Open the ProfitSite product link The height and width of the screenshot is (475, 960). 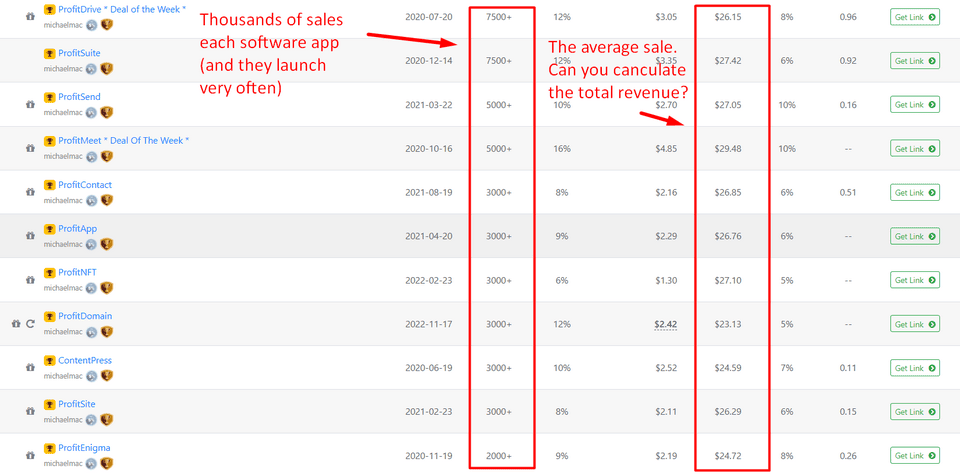pyautogui.click(x=77, y=404)
